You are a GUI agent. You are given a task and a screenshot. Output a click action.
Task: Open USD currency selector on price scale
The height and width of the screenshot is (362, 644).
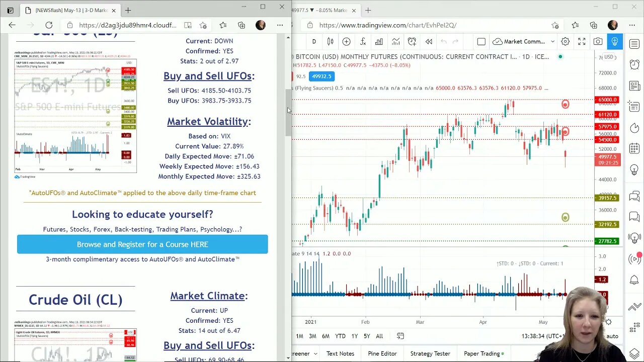pos(609,57)
